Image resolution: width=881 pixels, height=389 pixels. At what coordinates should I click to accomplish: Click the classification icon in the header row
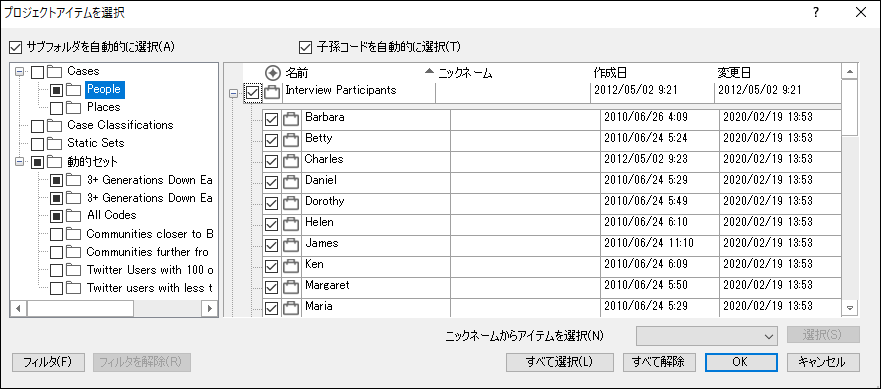pyautogui.click(x=273, y=73)
